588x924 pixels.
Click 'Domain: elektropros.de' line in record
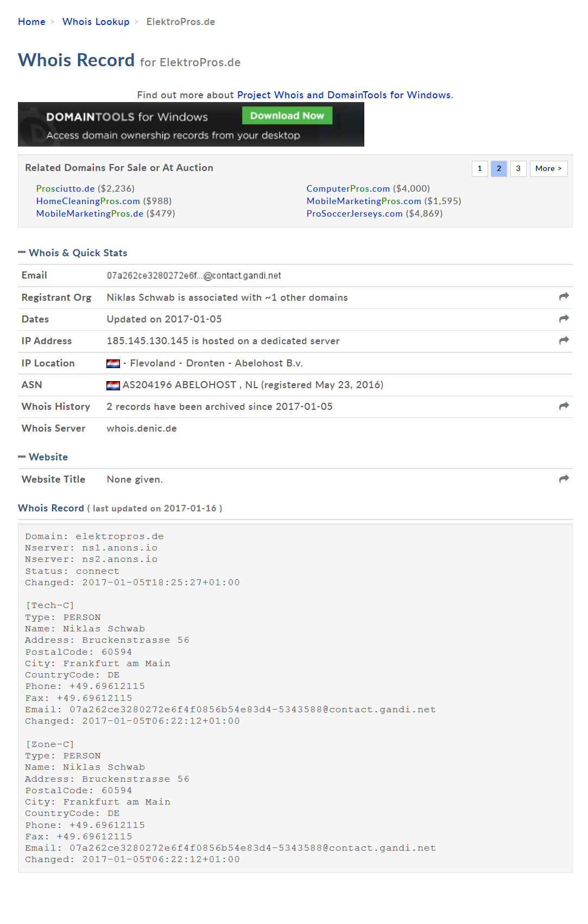[x=94, y=536]
